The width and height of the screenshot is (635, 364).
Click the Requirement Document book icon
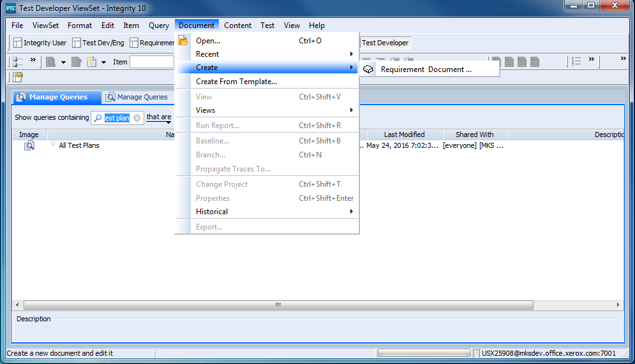click(x=368, y=69)
